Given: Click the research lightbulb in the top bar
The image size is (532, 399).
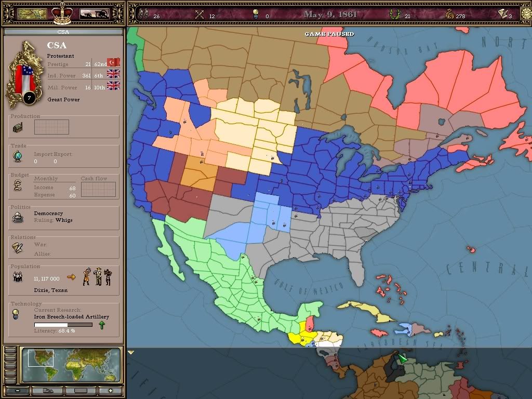Looking at the screenshot, I should click(255, 16).
